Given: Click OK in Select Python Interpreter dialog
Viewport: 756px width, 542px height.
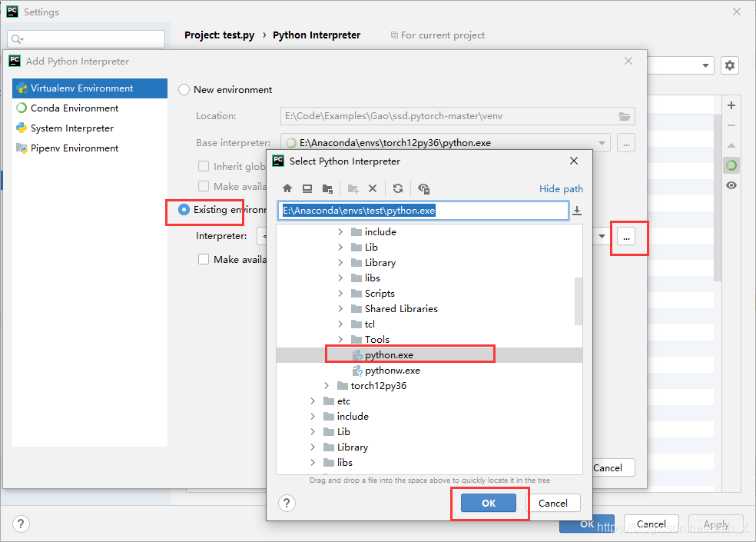Looking at the screenshot, I should (489, 503).
